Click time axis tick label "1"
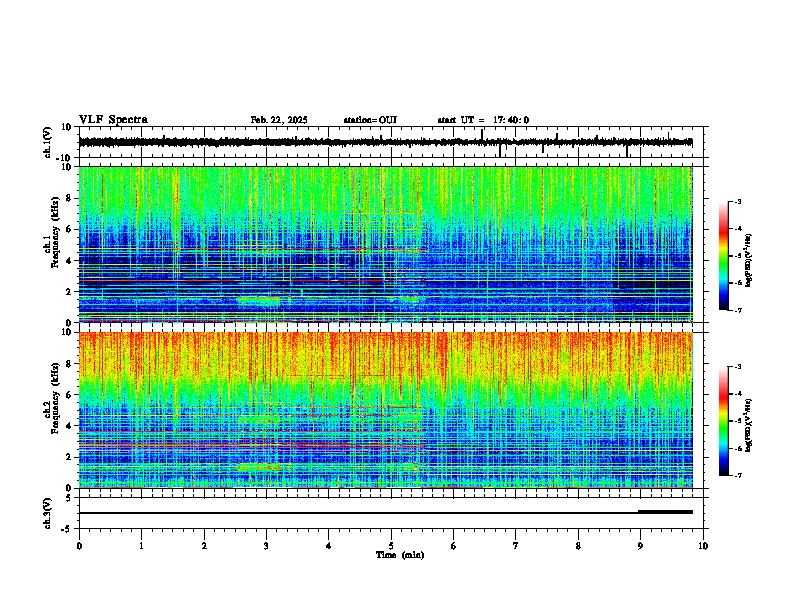The height and width of the screenshot is (612, 792). point(141,546)
